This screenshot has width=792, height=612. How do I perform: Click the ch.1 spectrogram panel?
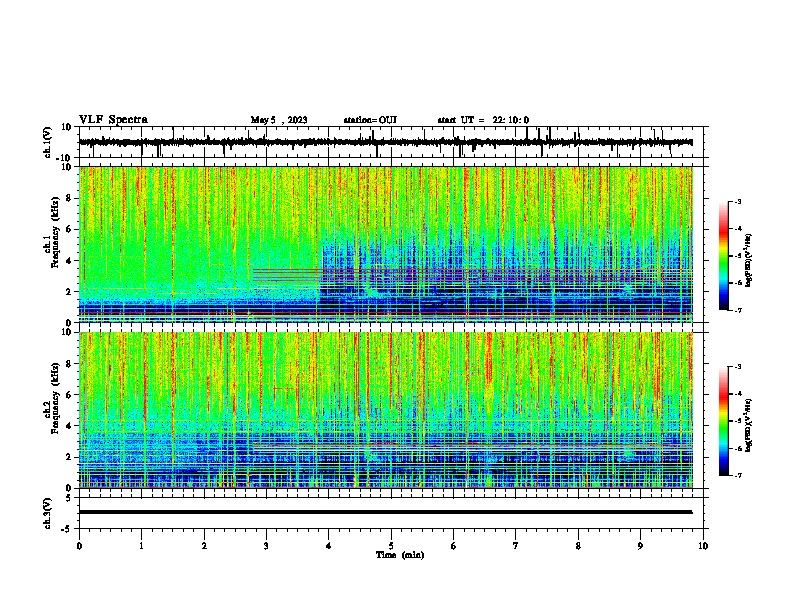386,244
